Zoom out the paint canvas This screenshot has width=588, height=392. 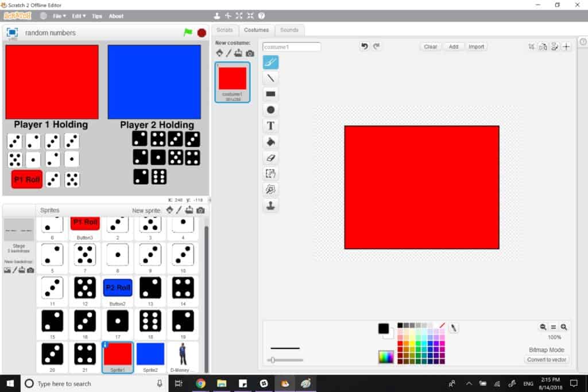543,327
